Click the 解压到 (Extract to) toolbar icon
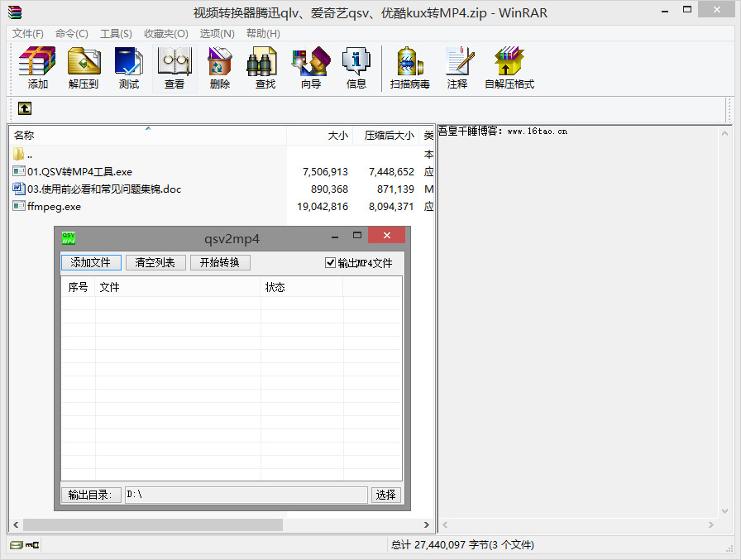The width and height of the screenshot is (741, 560). pyautogui.click(x=83, y=68)
